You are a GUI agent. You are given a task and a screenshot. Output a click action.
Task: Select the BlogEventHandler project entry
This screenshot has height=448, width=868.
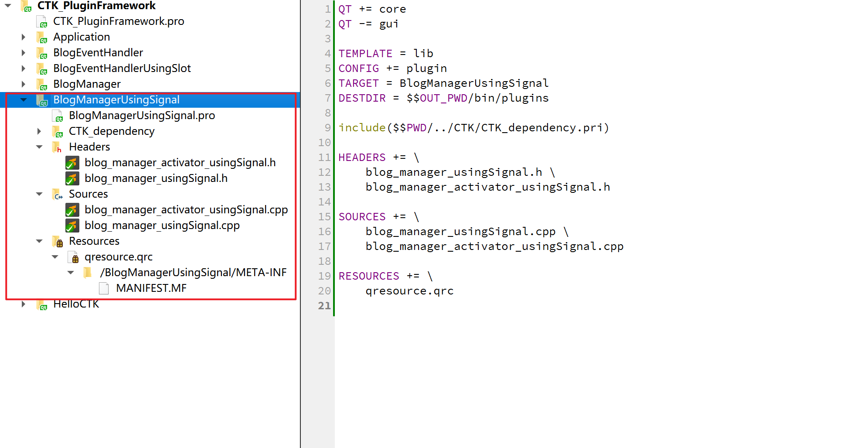(98, 53)
